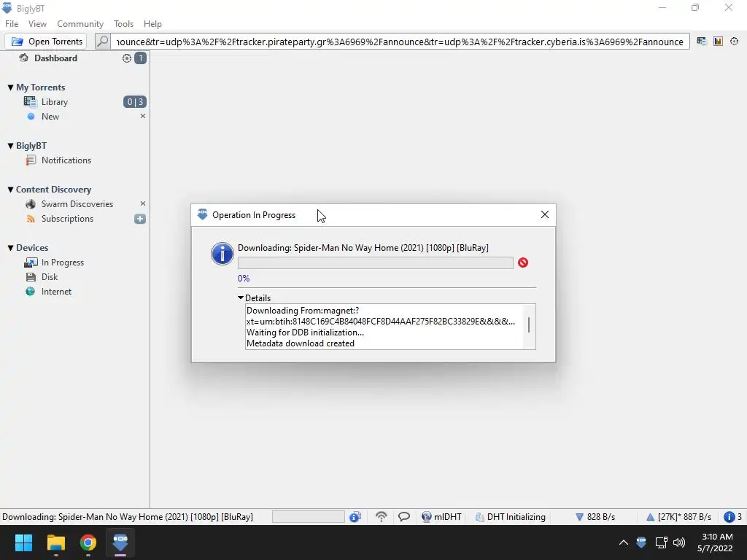747x560 pixels.
Task: Click the volume icon in system tray
Action: 679,542
